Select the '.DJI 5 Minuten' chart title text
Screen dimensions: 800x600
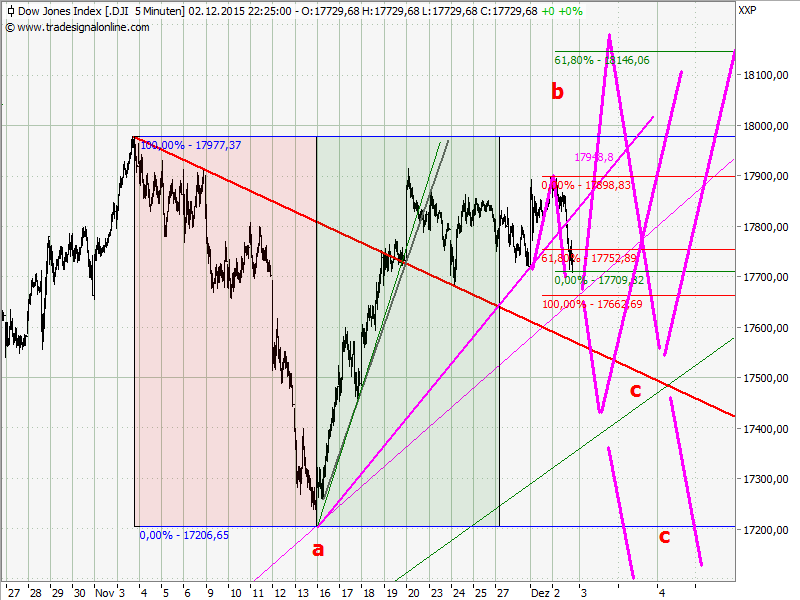coord(101,9)
